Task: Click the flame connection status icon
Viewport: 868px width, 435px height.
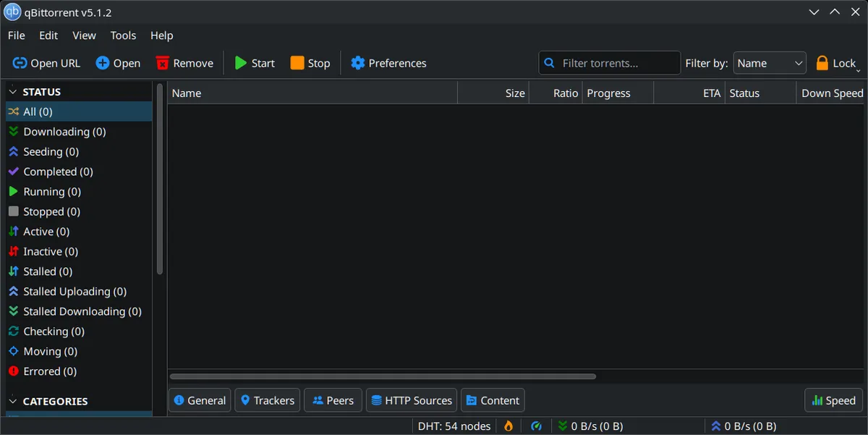Action: point(509,426)
